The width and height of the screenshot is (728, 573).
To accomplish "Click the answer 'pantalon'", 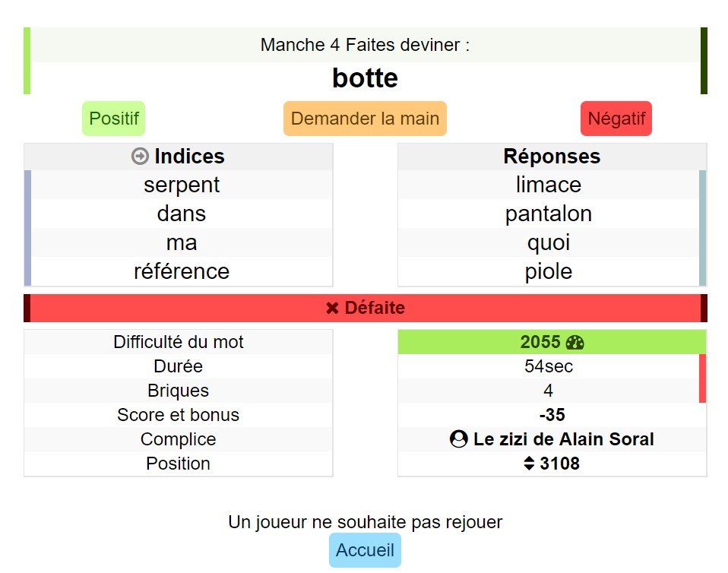I will [x=549, y=214].
